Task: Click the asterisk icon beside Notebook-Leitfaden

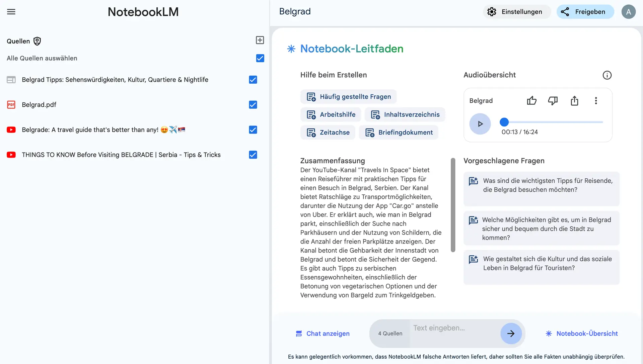Action: coord(291,49)
